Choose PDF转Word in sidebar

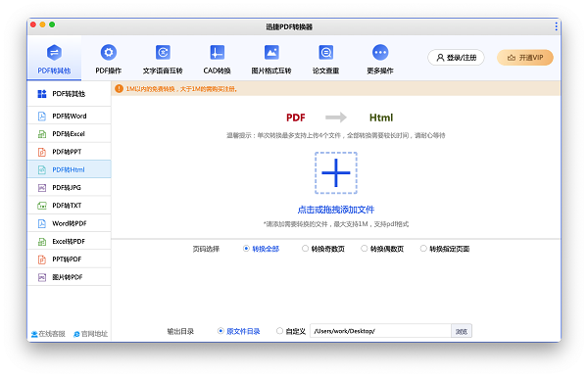(69, 117)
